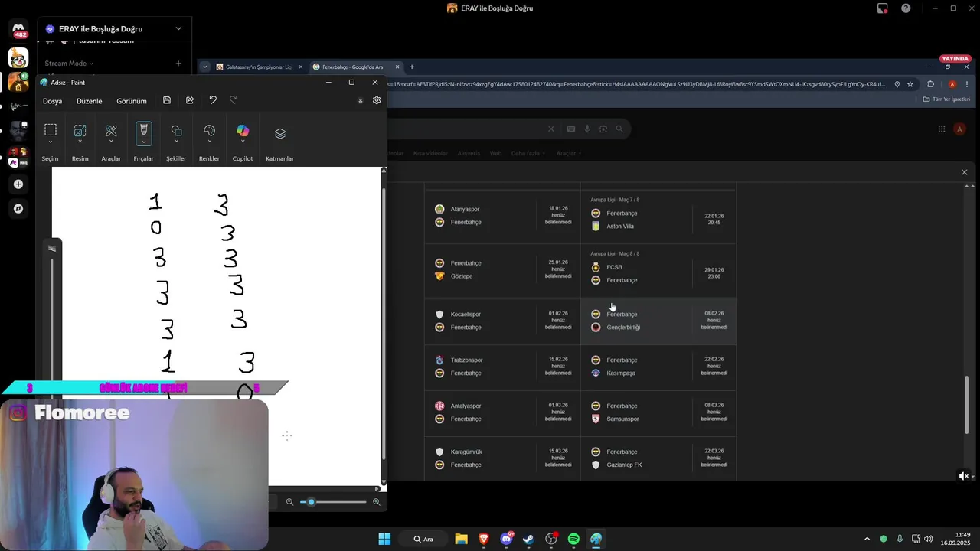Open Paint settings gear
This screenshot has height=551, width=980.
pyautogui.click(x=377, y=100)
